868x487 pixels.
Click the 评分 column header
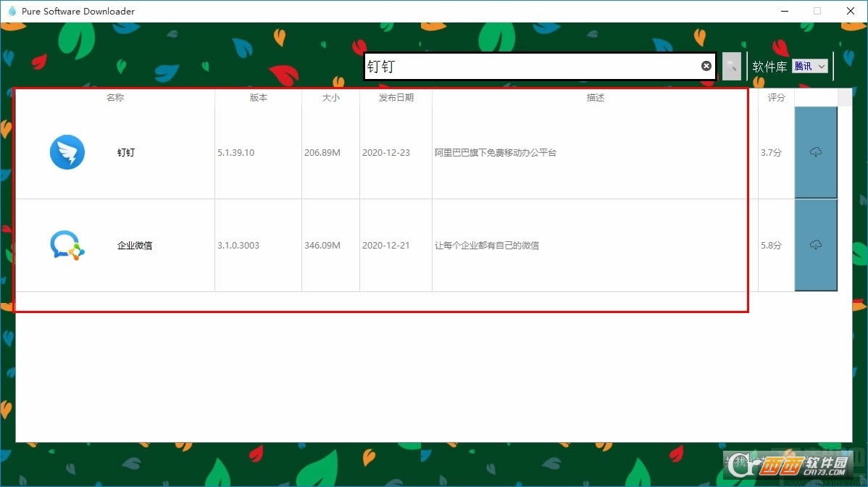point(776,97)
